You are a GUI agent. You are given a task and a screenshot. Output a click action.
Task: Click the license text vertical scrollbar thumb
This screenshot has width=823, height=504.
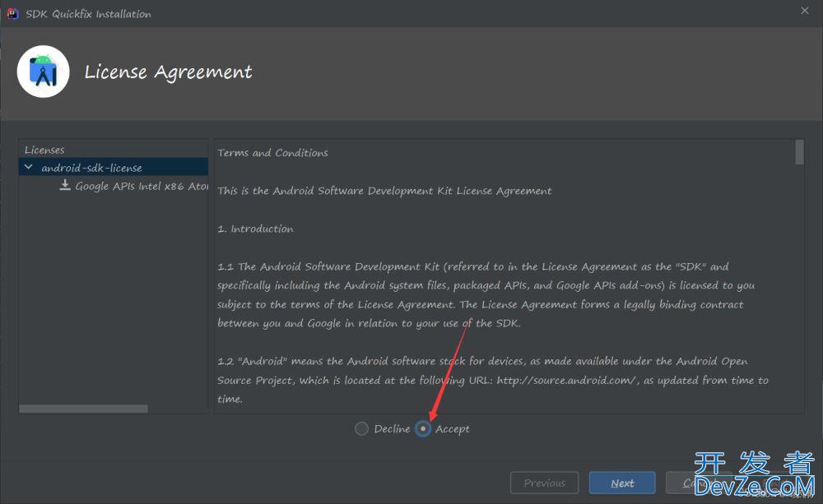pyautogui.click(x=799, y=152)
